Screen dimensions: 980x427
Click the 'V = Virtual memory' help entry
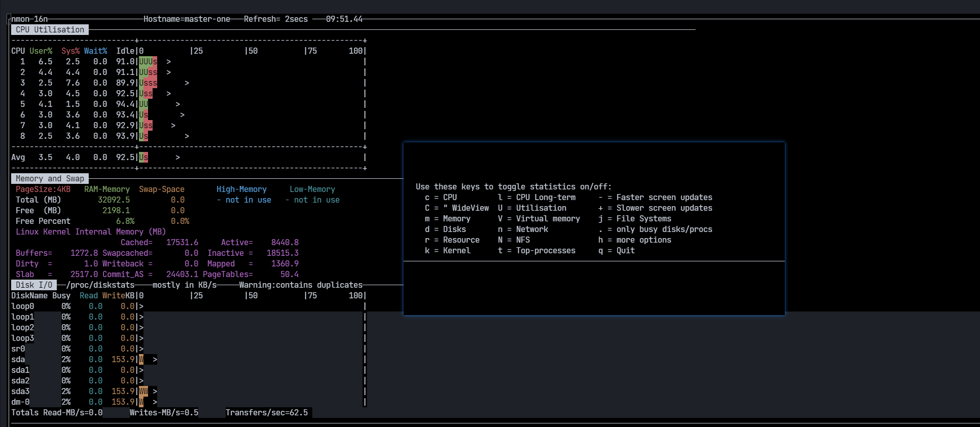[539, 218]
